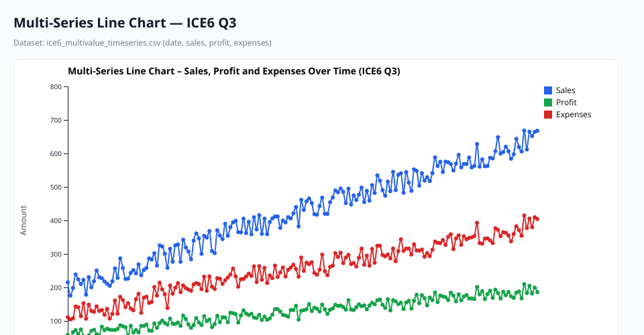Click the Amount y-axis label
This screenshot has width=644, height=335.
point(24,220)
